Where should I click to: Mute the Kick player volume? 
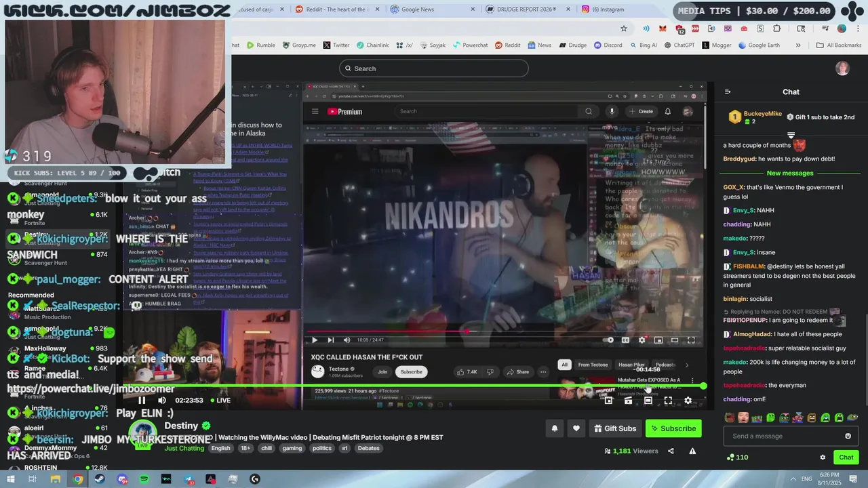(162, 401)
